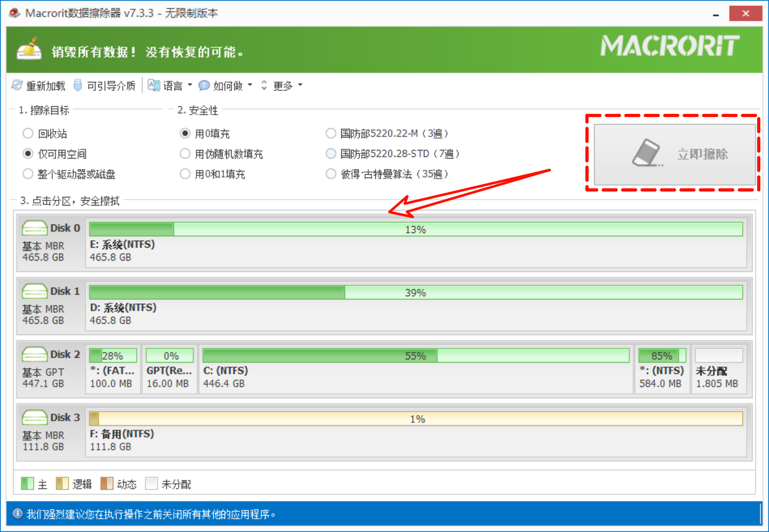This screenshot has height=532, width=769.
Task: Click the MACRORIT logo in the banner
Action: 670,46
